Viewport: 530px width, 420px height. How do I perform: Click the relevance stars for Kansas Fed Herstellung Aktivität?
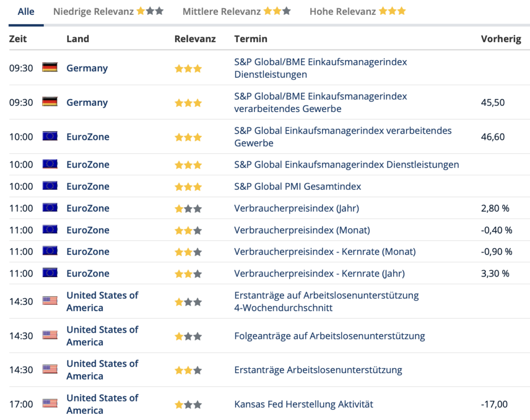coord(188,405)
